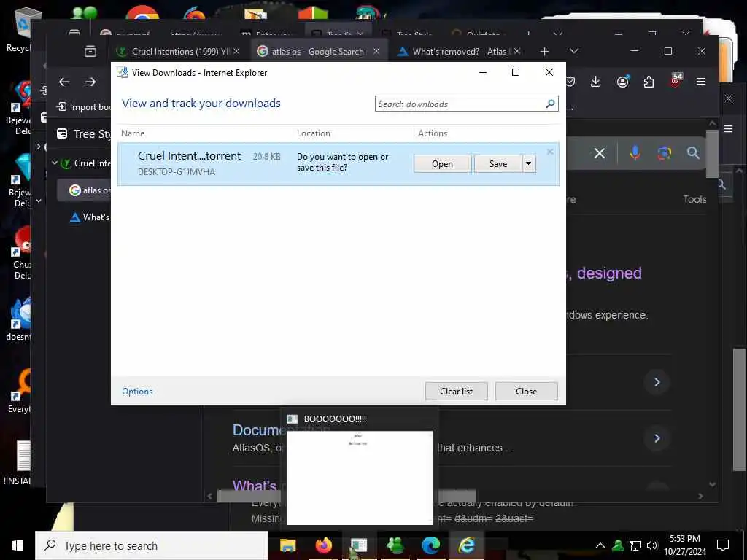Screen dimensions: 747x560
Task: Select the Cruel Intent....torrent file name
Action: pos(189,156)
